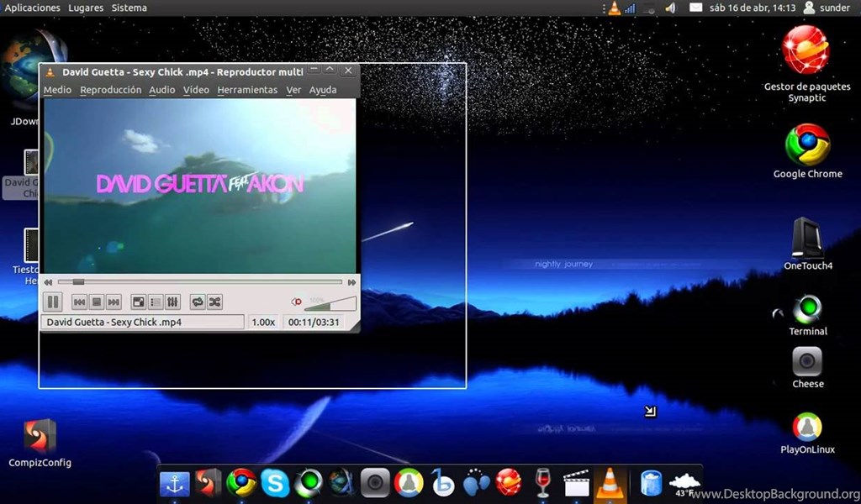Click the VLC cone tray icon
The width and height of the screenshot is (861, 504).
tap(614, 8)
